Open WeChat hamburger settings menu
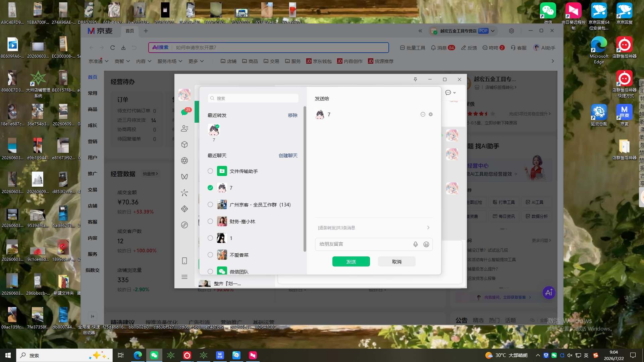This screenshot has width=644, height=362. [184, 277]
